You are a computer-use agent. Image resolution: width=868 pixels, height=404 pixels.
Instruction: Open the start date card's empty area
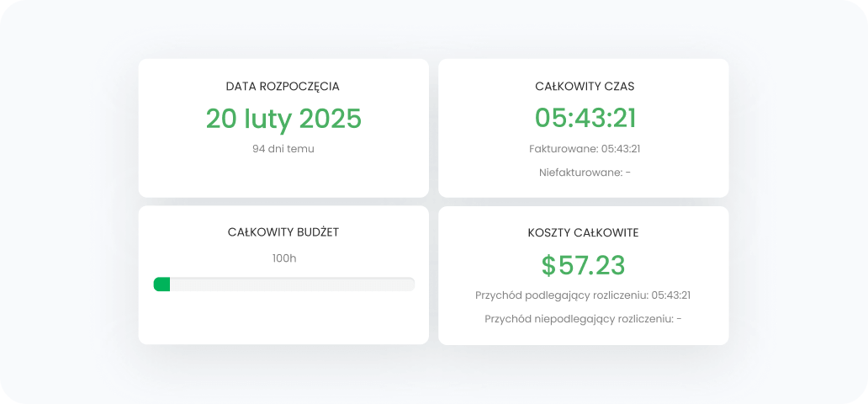point(283,178)
